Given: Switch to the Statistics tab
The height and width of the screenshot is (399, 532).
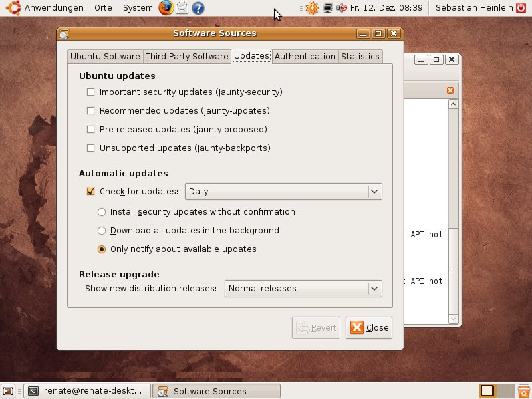Looking at the screenshot, I should (360, 57).
